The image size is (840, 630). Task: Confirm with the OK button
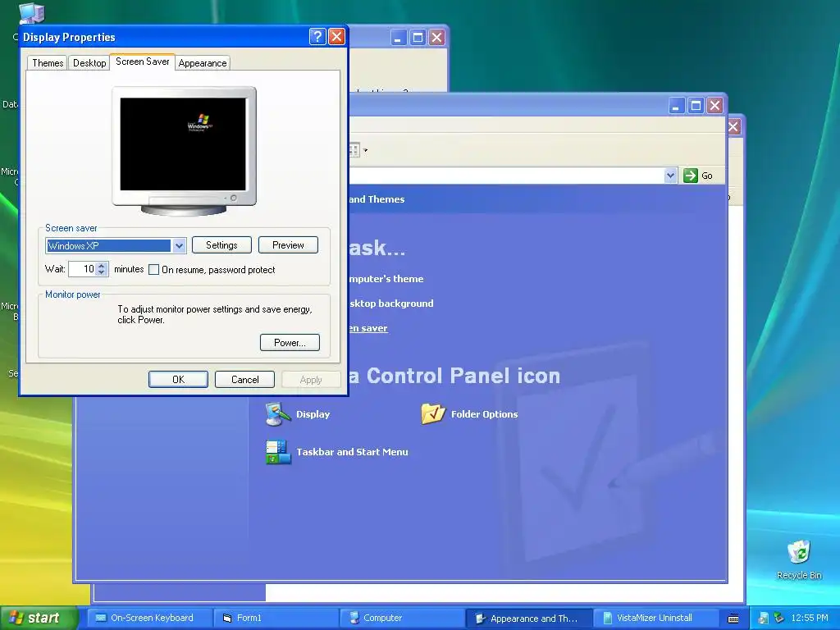(x=178, y=379)
